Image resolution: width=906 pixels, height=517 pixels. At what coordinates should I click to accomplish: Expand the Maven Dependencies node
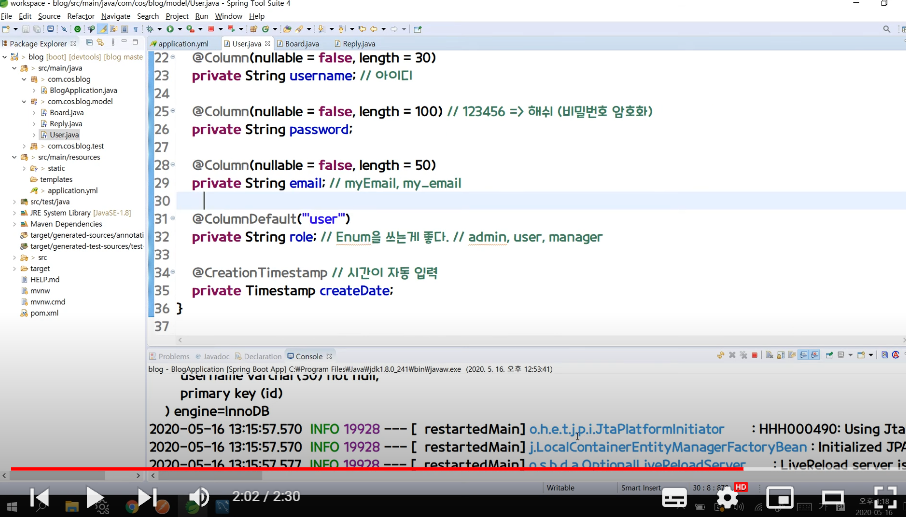pyautogui.click(x=14, y=224)
